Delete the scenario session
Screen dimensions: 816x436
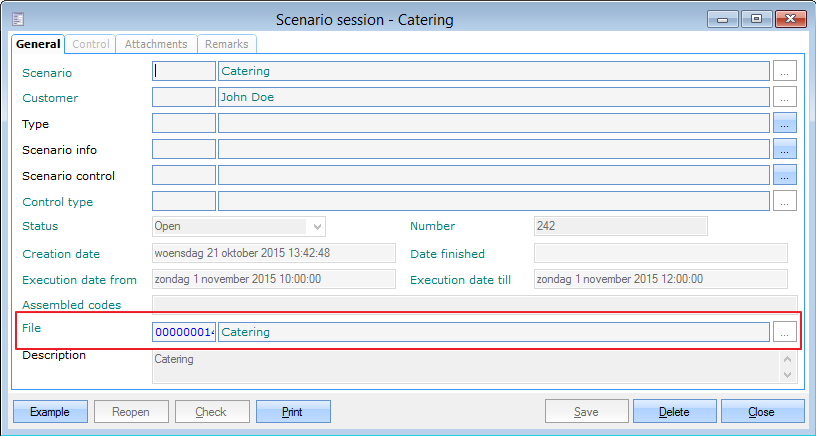pos(674,411)
